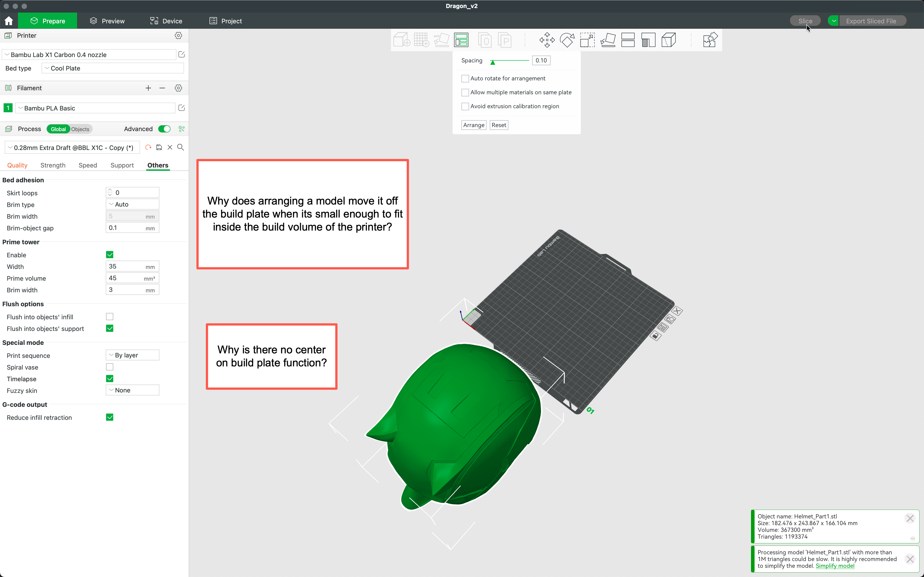Open the Bed type dropdown showing Cool Plate
The width and height of the screenshot is (924, 577).
[112, 68]
